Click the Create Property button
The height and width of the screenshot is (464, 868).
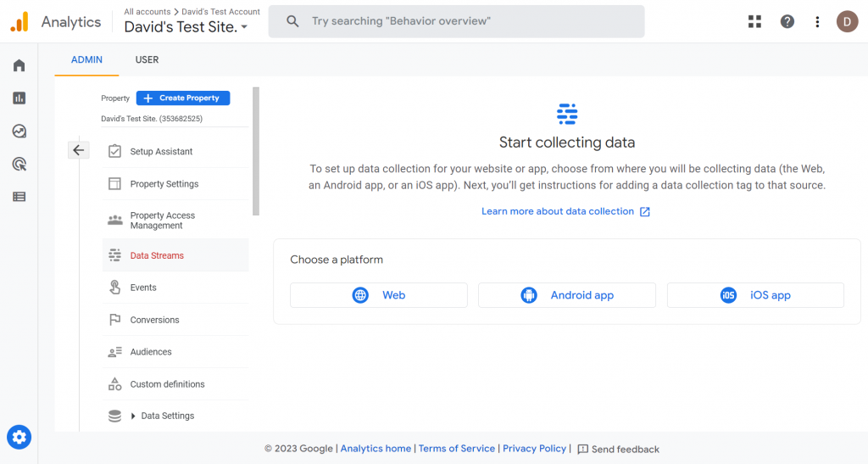(x=183, y=98)
